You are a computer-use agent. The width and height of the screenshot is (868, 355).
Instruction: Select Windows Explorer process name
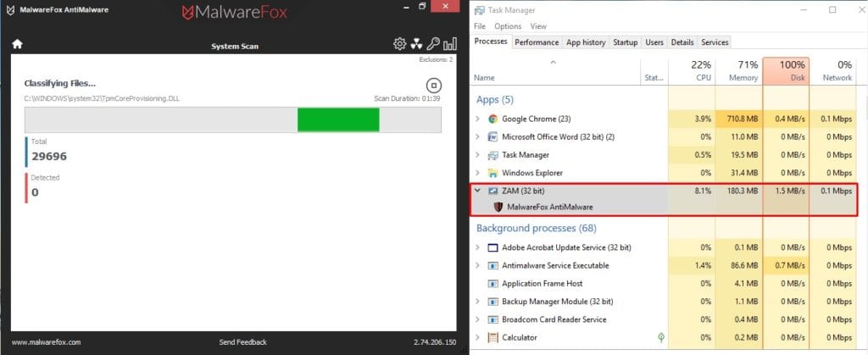[532, 173]
